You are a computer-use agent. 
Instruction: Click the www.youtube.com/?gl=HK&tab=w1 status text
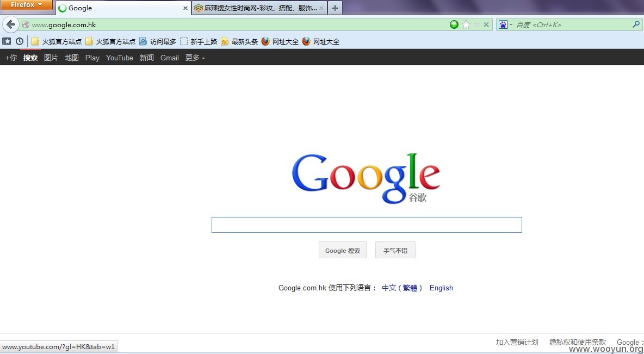(x=59, y=347)
